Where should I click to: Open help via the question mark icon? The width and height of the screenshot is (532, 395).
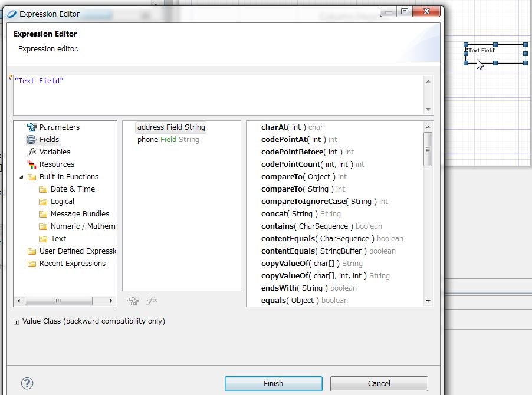[27, 383]
